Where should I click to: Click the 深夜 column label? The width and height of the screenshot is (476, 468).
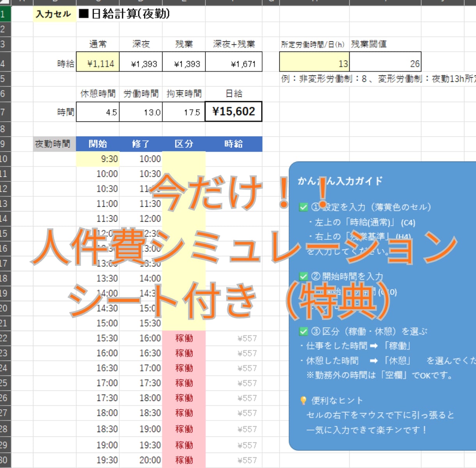(141, 44)
